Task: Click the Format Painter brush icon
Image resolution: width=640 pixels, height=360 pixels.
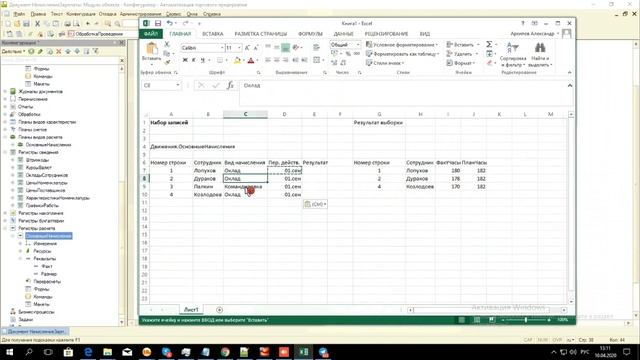Action: (x=167, y=62)
